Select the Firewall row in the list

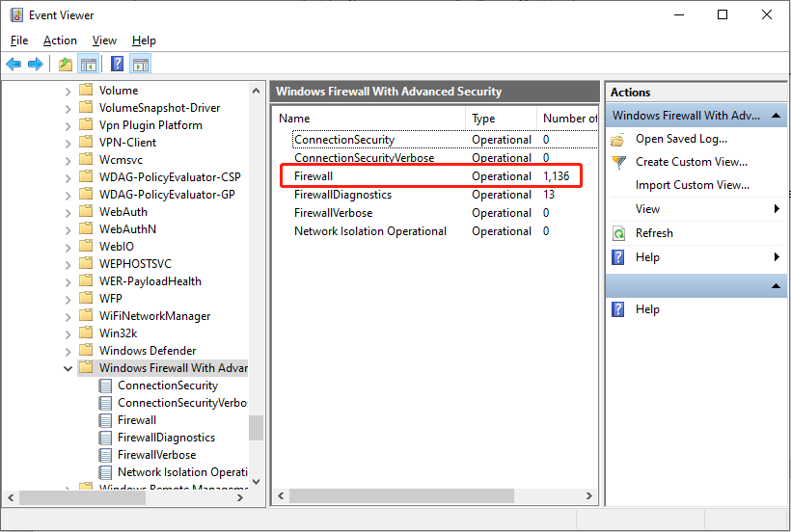436,176
